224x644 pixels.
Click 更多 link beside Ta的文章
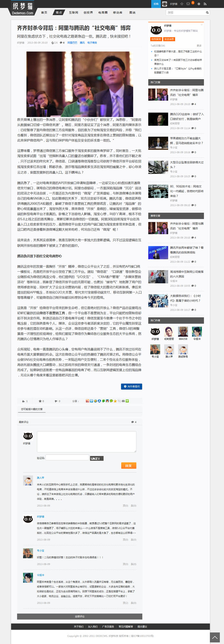[199, 46]
